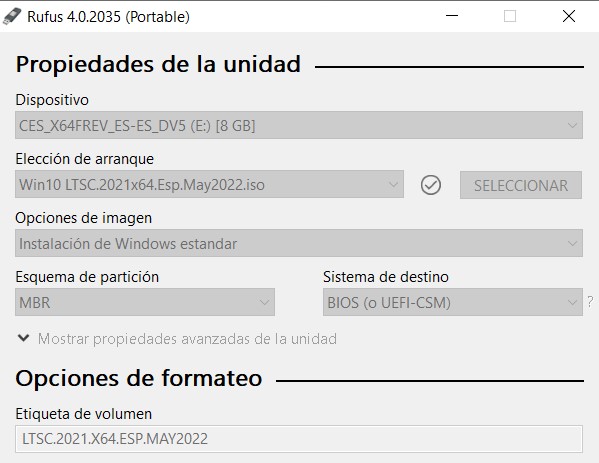Click the Elección de arranque label
The width and height of the screenshot is (599, 463).
pyautogui.click(x=84, y=159)
